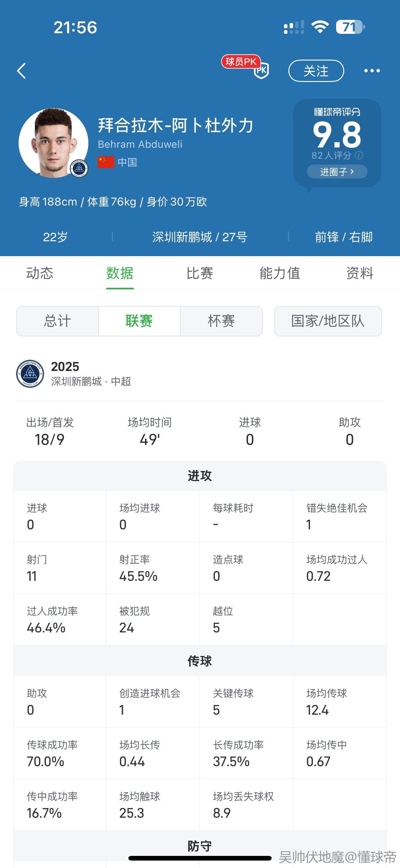The height and width of the screenshot is (868, 400).
Task: Select the 杯赛 segment
Action: click(221, 321)
